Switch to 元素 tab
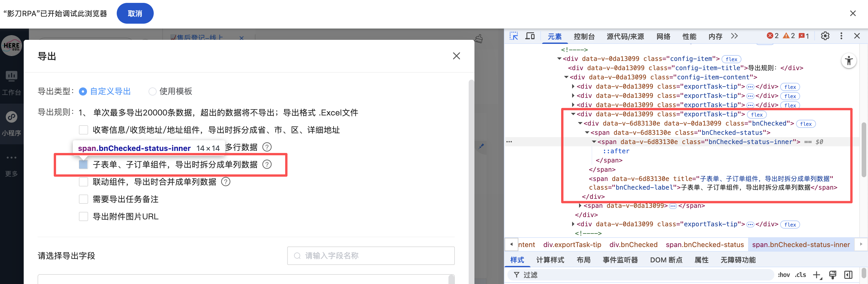The width and height of the screenshot is (868, 284). tap(554, 36)
